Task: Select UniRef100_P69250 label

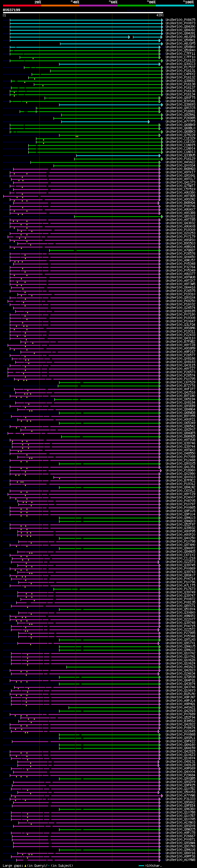Action: 180,301
